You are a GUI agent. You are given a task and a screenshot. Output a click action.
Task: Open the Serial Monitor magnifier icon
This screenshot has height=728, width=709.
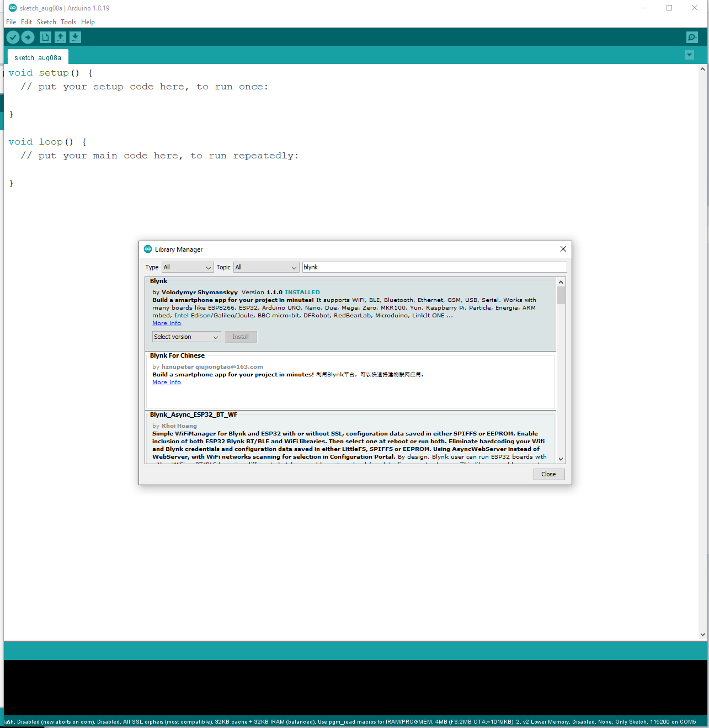(x=692, y=37)
